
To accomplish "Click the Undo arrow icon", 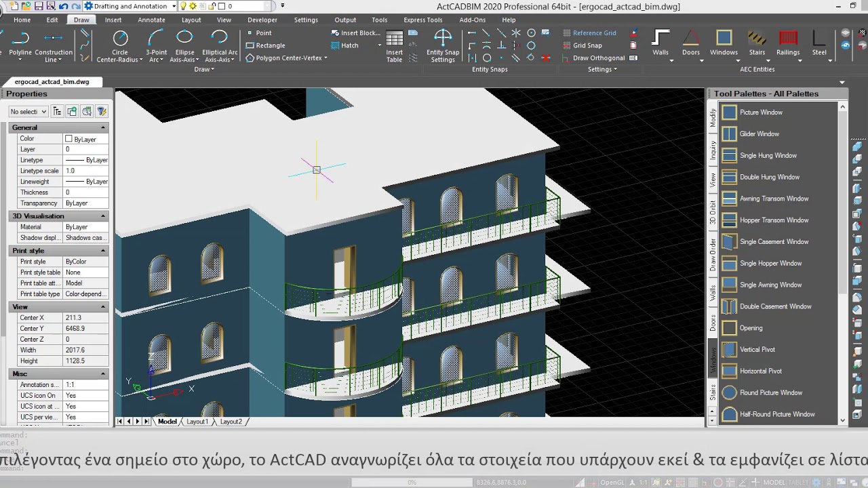I will (63, 6).
